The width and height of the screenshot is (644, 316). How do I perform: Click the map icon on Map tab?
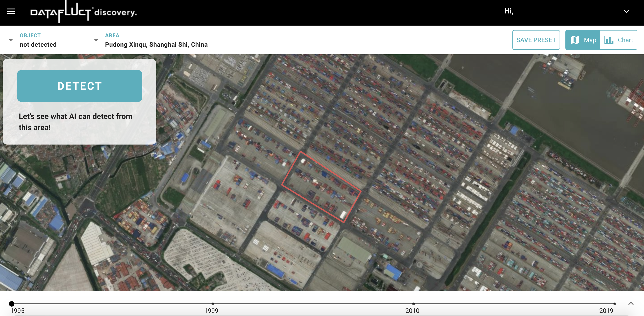point(575,40)
